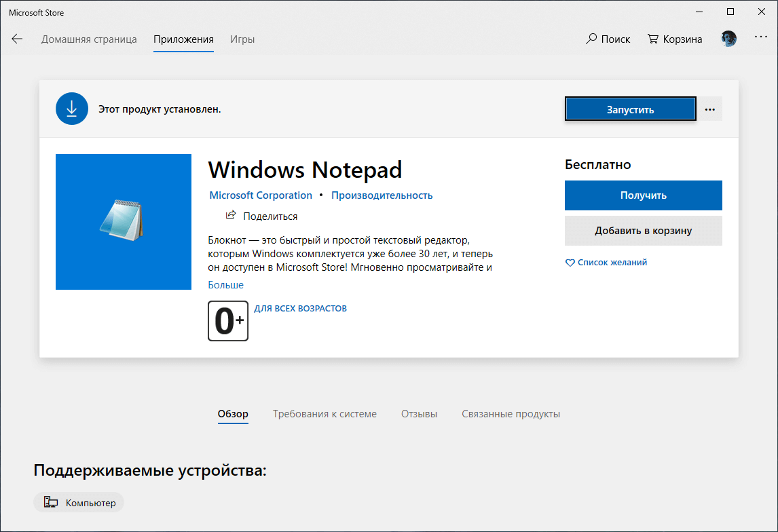This screenshot has width=778, height=532.
Task: Open more options beside Запустить
Action: [x=710, y=109]
